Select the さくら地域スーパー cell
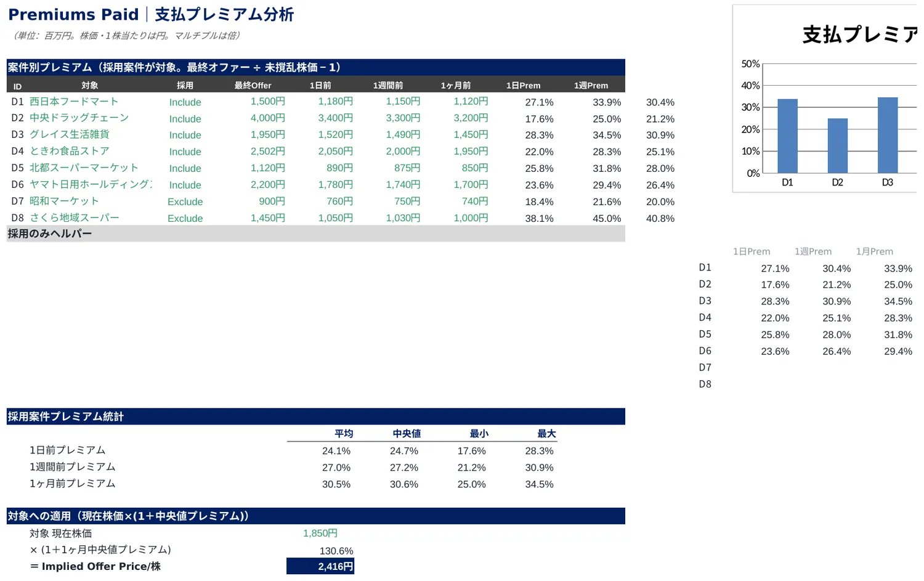The height and width of the screenshot is (581, 924). [x=75, y=217]
